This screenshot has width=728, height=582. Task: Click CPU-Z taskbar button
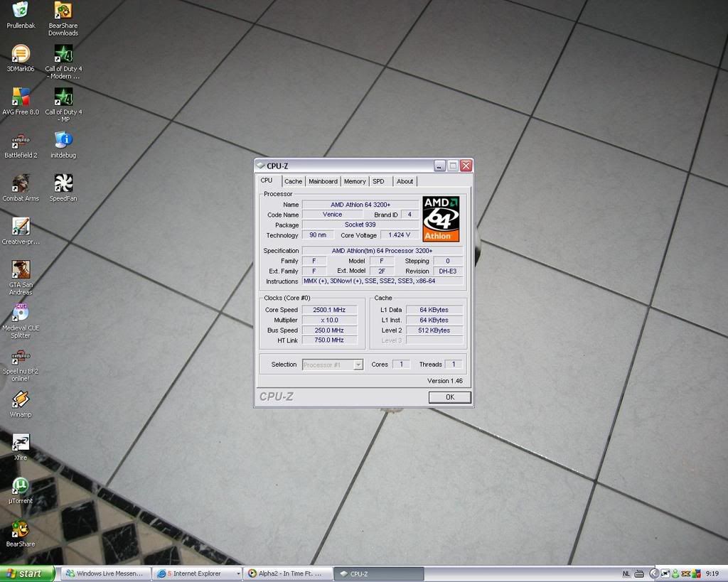378,574
